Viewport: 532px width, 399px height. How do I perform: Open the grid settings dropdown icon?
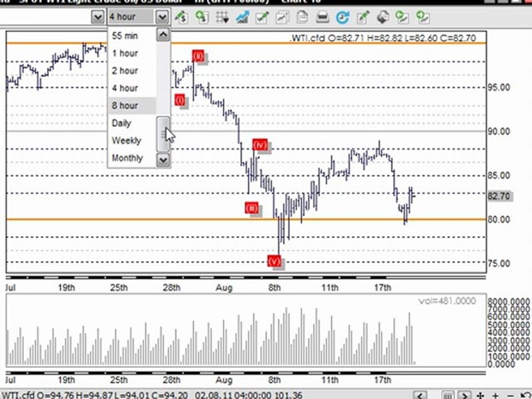coord(222,17)
